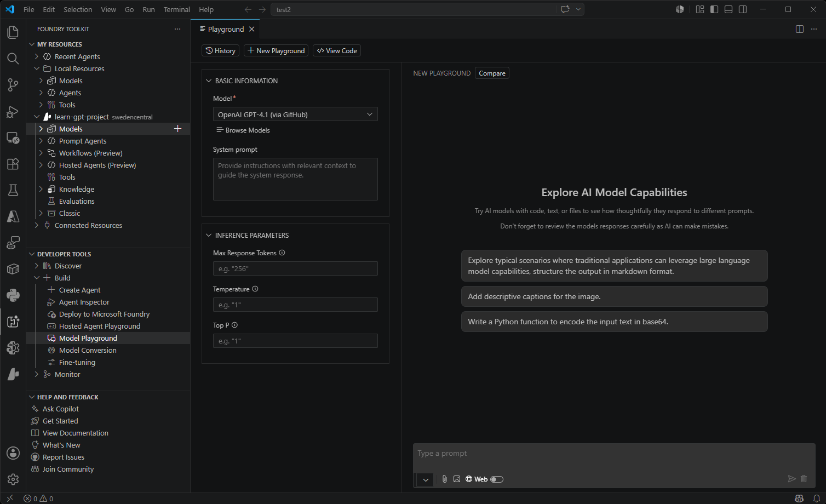The height and width of the screenshot is (504, 826).
Task: Clear chat with trash icon
Action: click(804, 479)
